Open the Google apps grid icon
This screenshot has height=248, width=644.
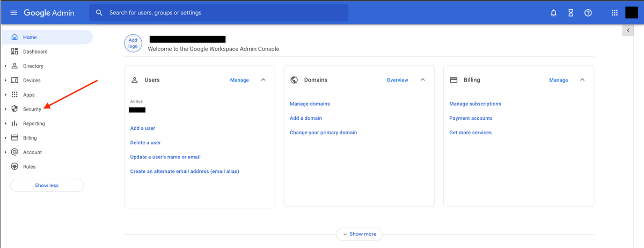pos(614,13)
